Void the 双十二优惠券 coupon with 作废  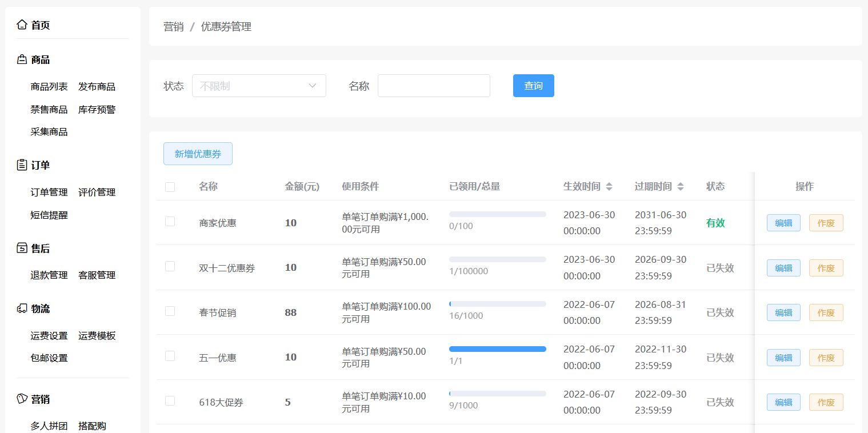pyautogui.click(x=826, y=268)
